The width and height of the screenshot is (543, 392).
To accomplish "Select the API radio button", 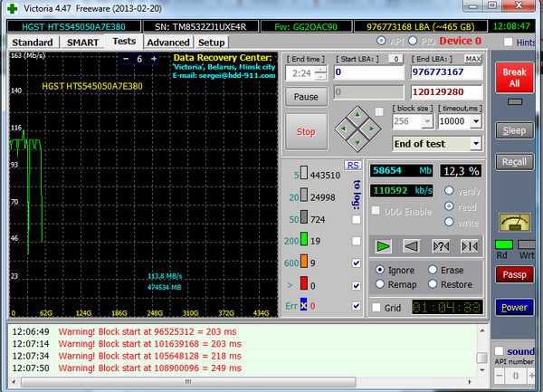I will point(381,41).
